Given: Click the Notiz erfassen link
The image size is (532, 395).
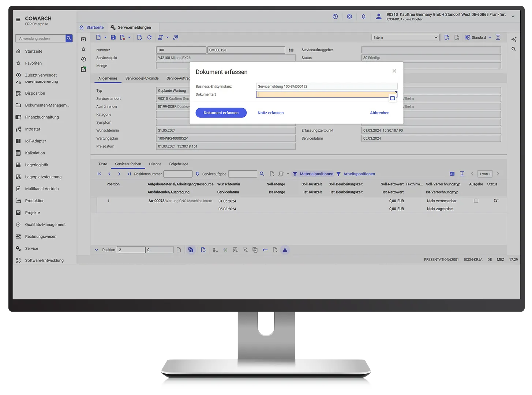Looking at the screenshot, I should (x=270, y=113).
